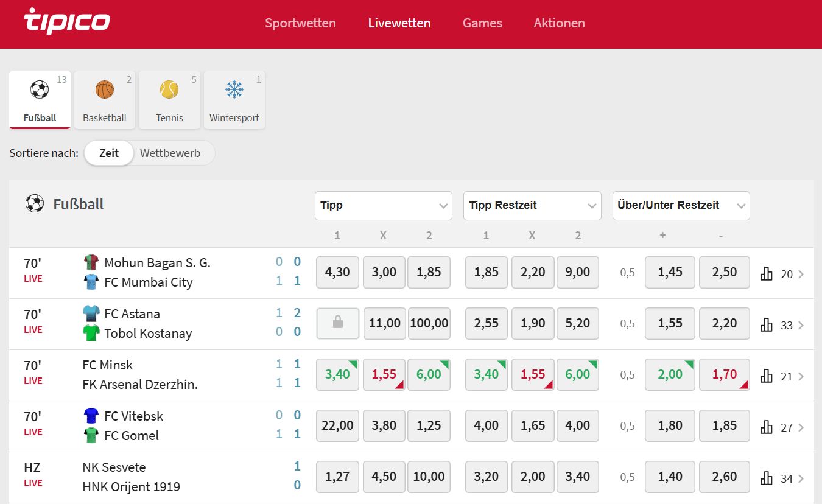This screenshot has width=822, height=504.
Task: Open the Wintersport snowflake icon
Action: [x=234, y=90]
